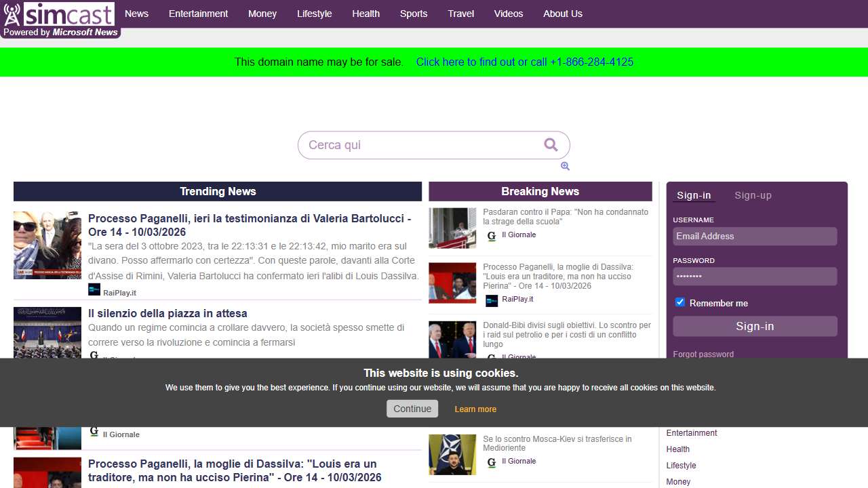Click Il Giornale icon under Pasdaran article
The height and width of the screenshot is (488, 868).
pos(492,236)
